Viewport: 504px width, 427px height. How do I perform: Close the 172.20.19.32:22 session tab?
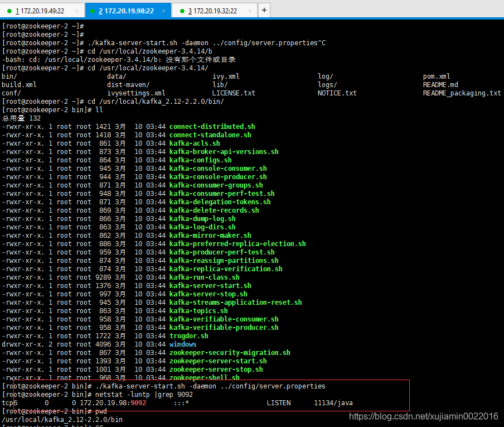tap(250, 11)
